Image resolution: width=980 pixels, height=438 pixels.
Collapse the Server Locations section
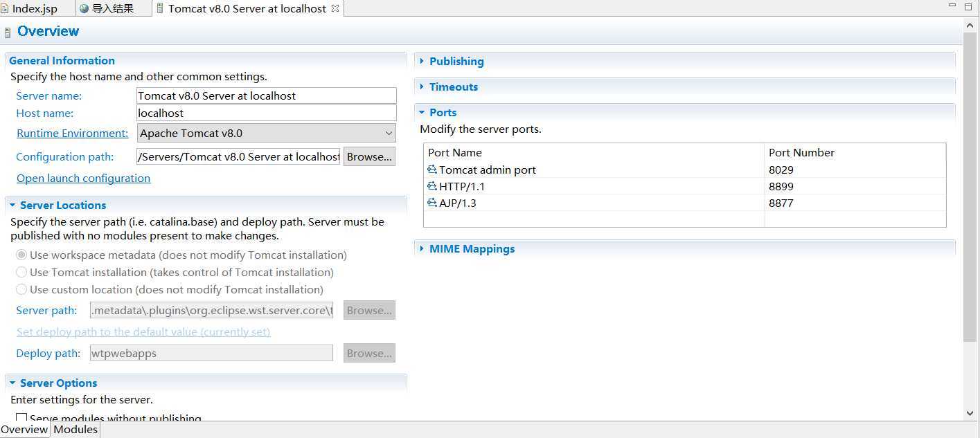click(12, 205)
